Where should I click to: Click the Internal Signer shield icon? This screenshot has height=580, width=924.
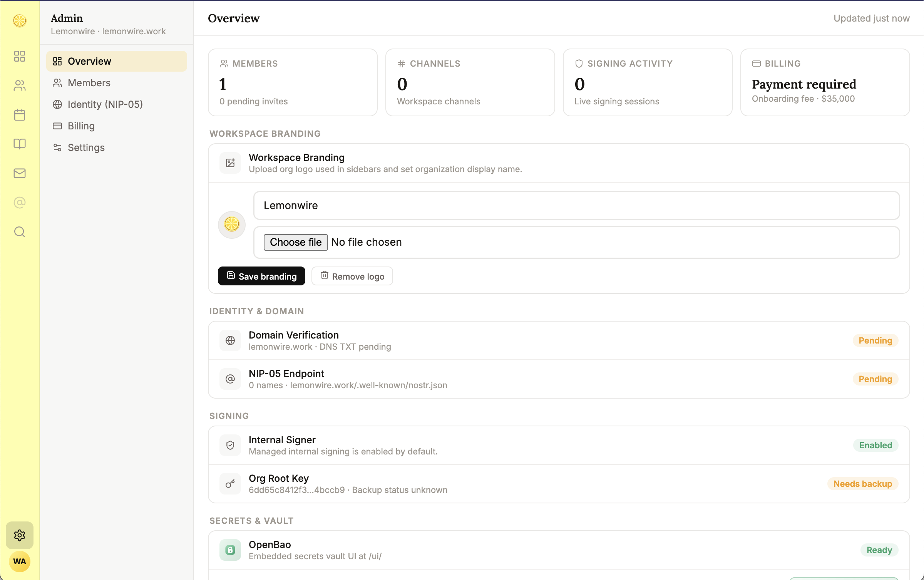click(230, 445)
